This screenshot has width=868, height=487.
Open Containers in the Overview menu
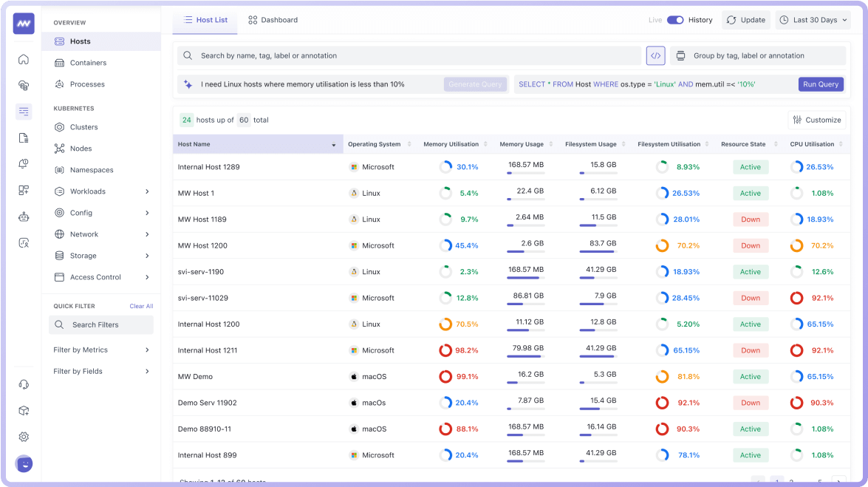(x=88, y=63)
